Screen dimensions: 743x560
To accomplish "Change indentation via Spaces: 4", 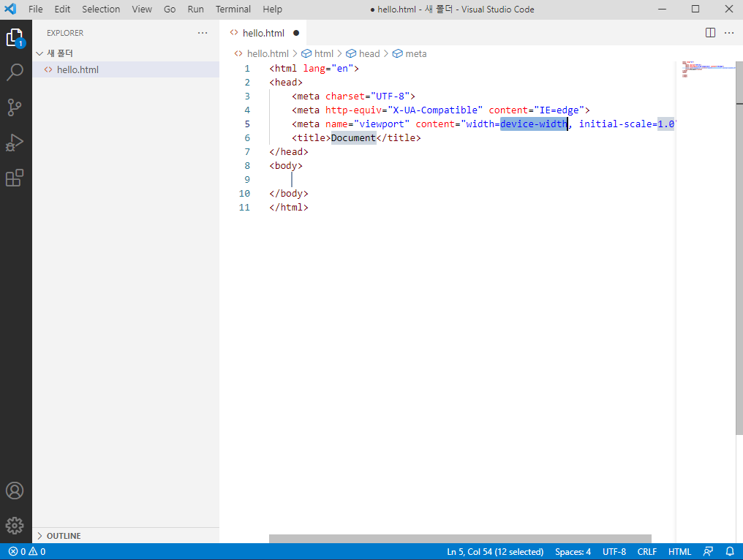I will pyautogui.click(x=573, y=551).
